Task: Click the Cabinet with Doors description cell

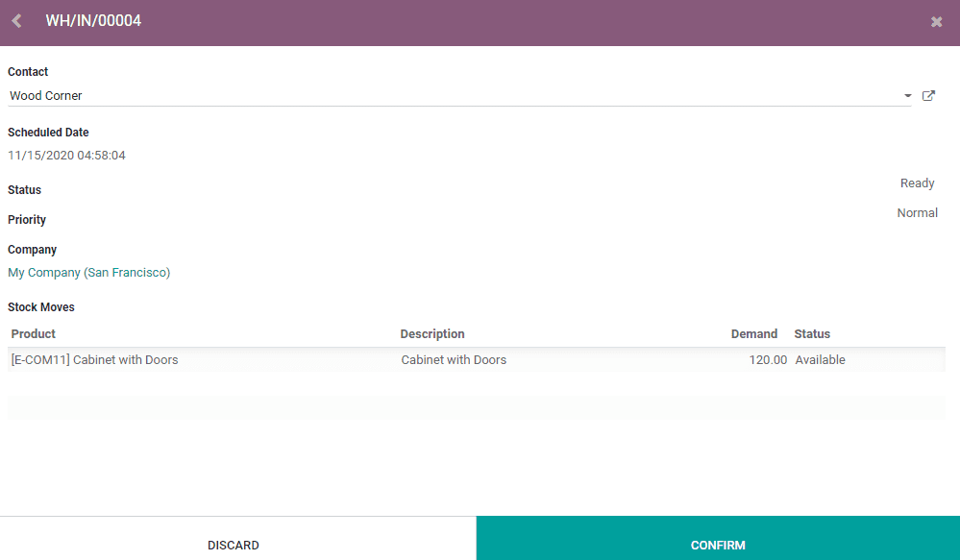Action: click(x=454, y=360)
